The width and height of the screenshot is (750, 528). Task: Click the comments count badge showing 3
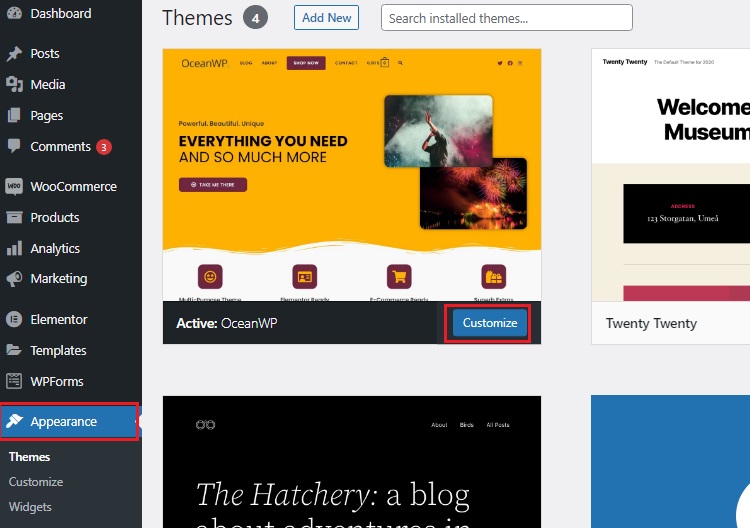pos(104,147)
